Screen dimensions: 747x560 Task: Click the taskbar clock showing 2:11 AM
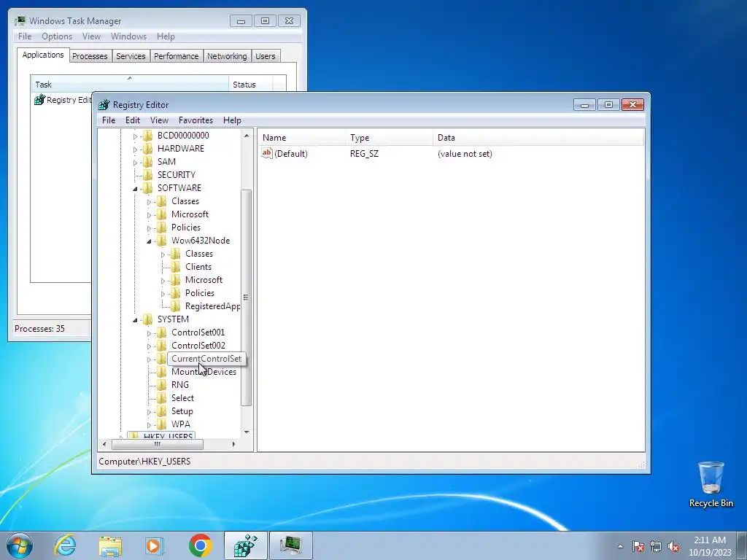pyautogui.click(x=710, y=545)
